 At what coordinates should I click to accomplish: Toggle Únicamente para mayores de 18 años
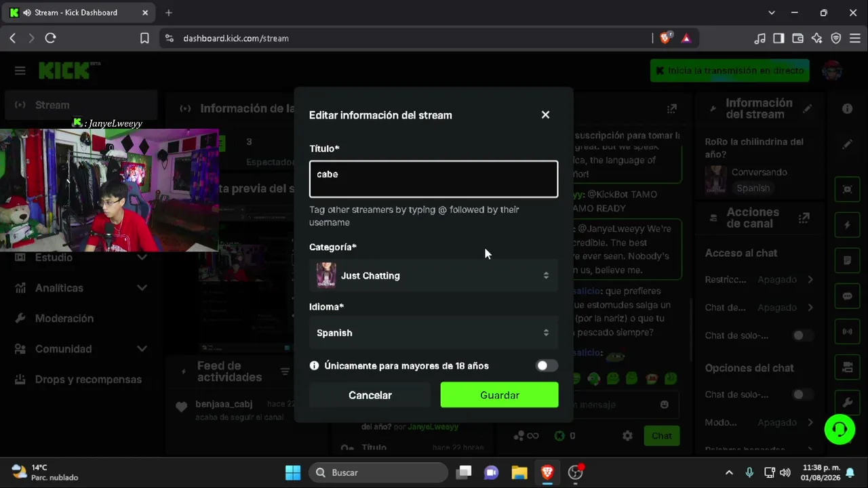[x=546, y=366]
